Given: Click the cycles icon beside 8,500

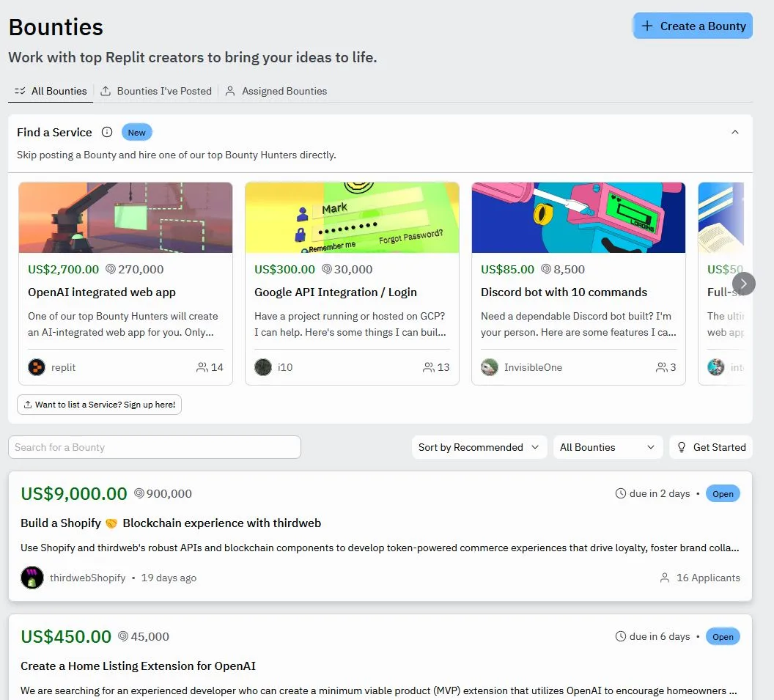Looking at the screenshot, I should click(x=546, y=269).
